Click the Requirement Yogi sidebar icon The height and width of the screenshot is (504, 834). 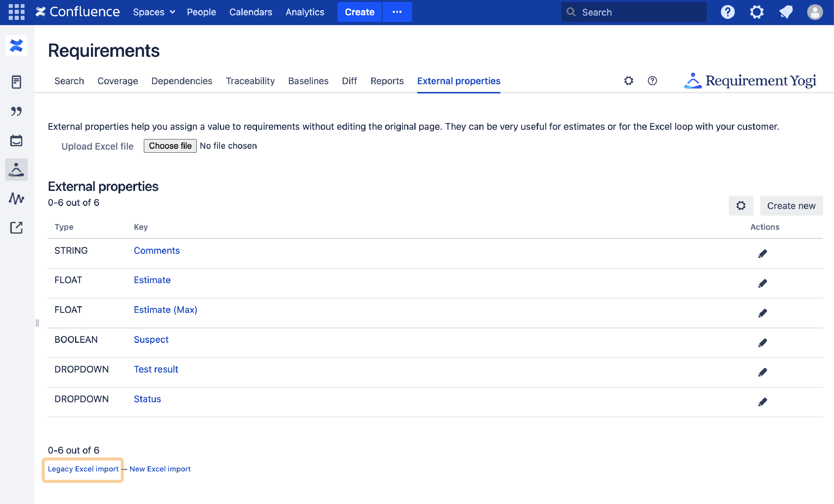tap(16, 170)
